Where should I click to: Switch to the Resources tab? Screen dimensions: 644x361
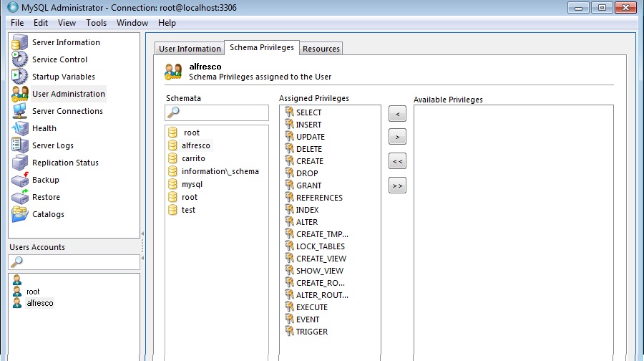321,49
